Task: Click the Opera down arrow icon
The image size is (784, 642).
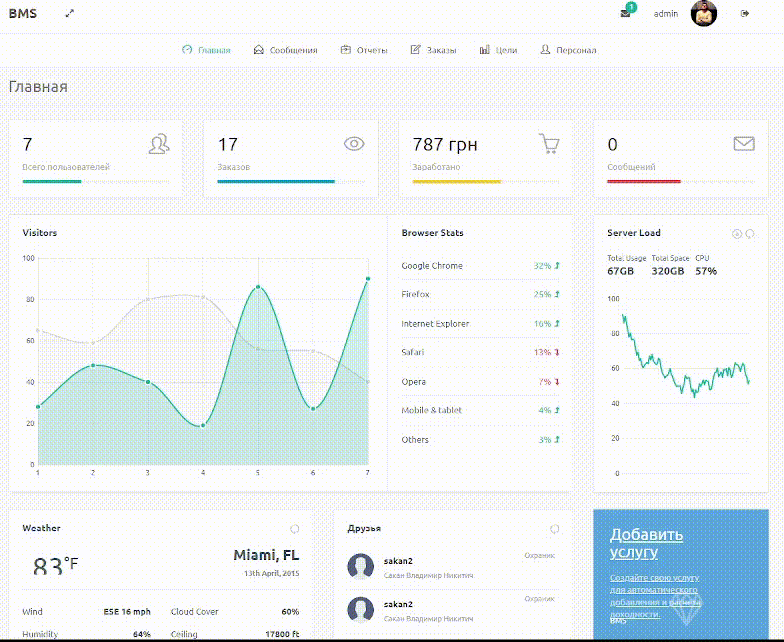Action: (557, 382)
